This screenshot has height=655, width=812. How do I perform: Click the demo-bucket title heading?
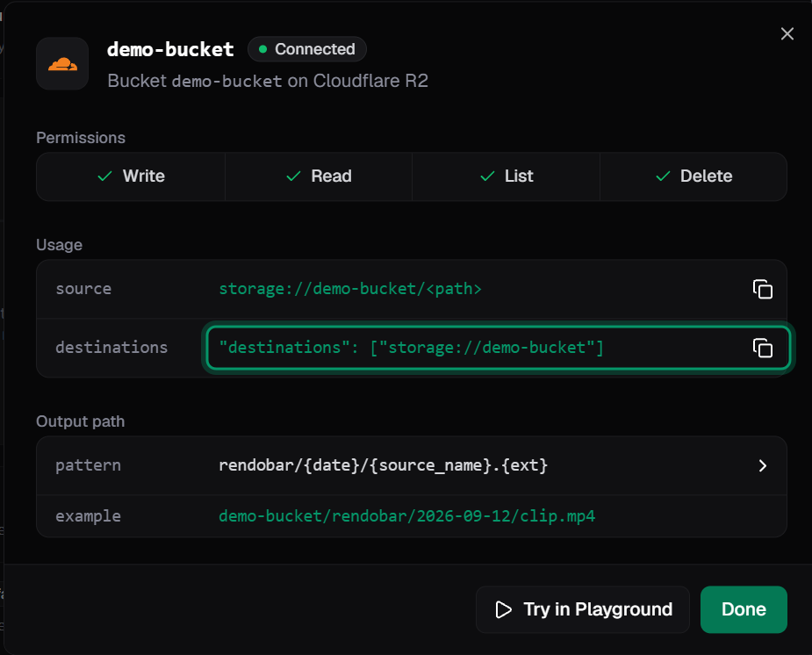pos(170,49)
